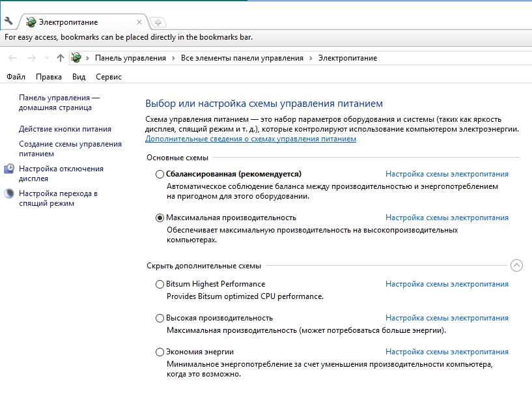Click the sleep mode moon icon
The height and width of the screenshot is (398, 532).
[x=9, y=193]
